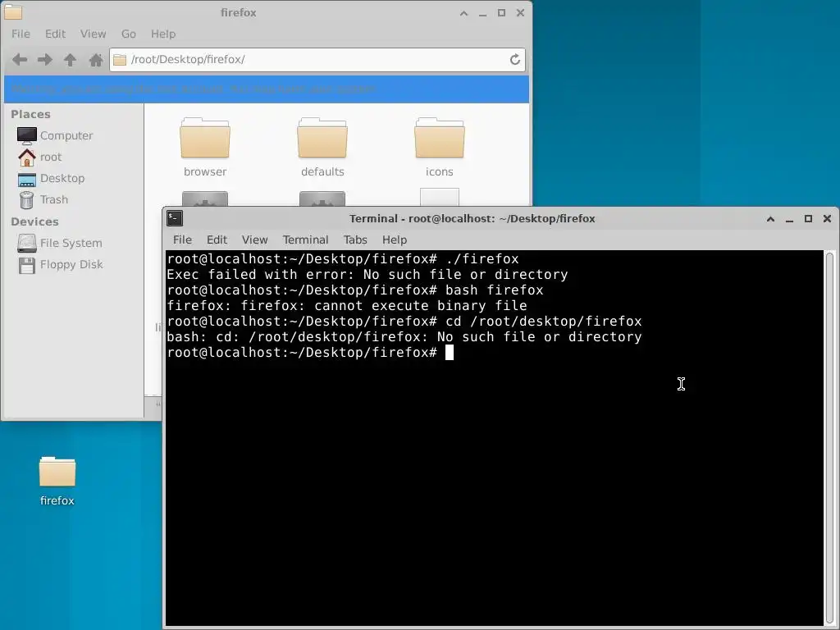Click 'Exec failed with error' line in Terminal
The width and height of the screenshot is (840, 630).
click(x=367, y=275)
